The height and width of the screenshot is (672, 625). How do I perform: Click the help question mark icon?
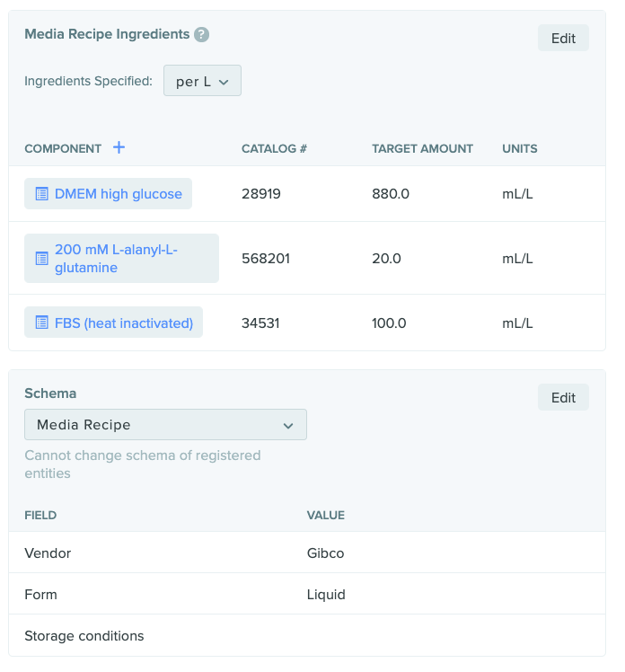(x=201, y=35)
